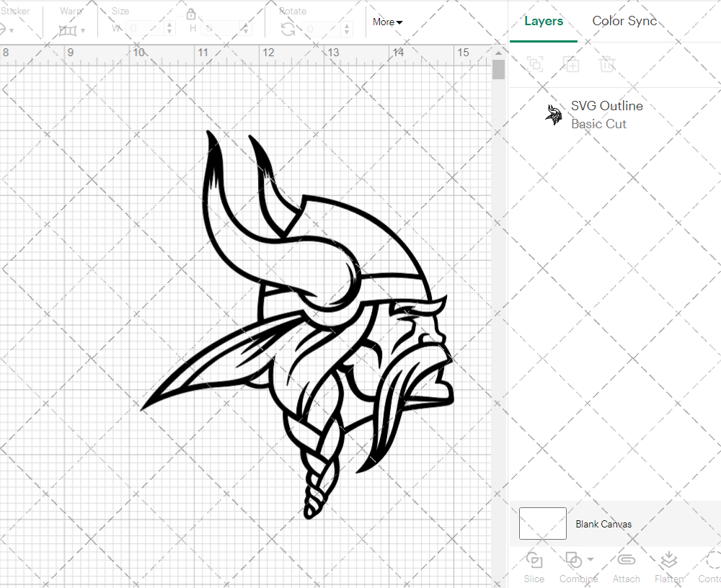Click the Delete layer trash icon

point(607,64)
